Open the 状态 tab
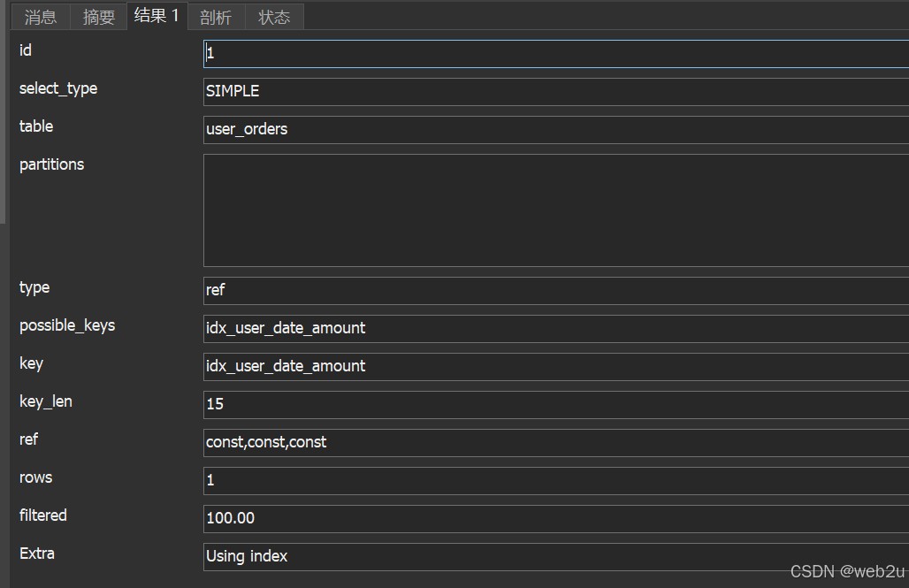 coord(274,17)
